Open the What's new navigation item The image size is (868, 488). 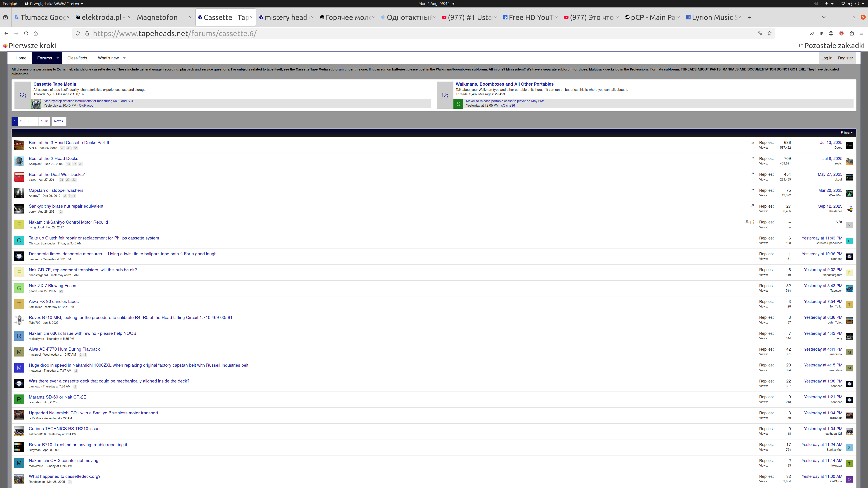pos(108,58)
